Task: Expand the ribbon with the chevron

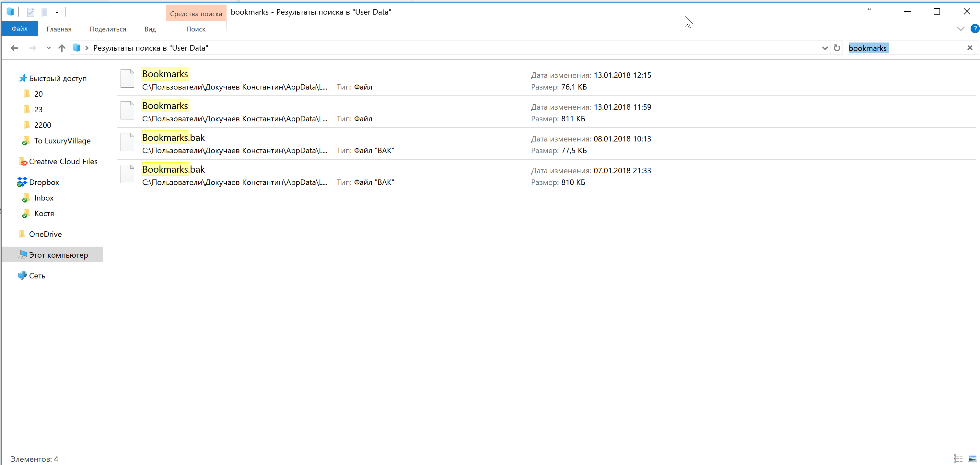Action: click(960, 29)
